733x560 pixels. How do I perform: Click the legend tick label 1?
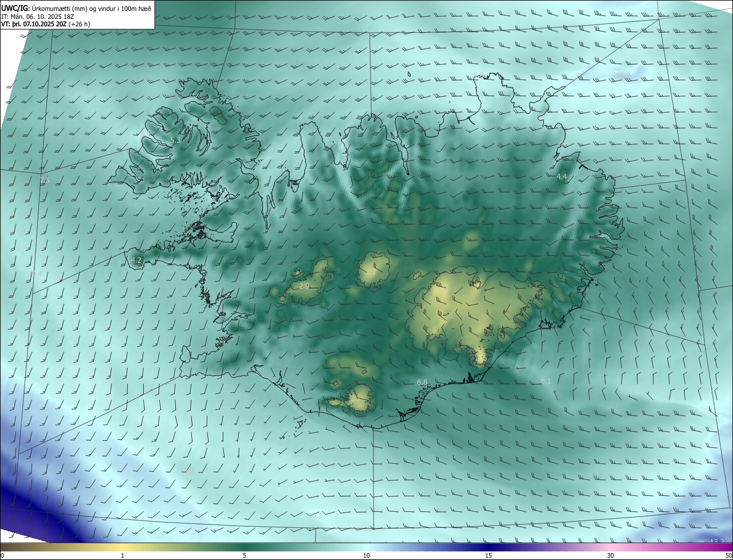coord(123,555)
